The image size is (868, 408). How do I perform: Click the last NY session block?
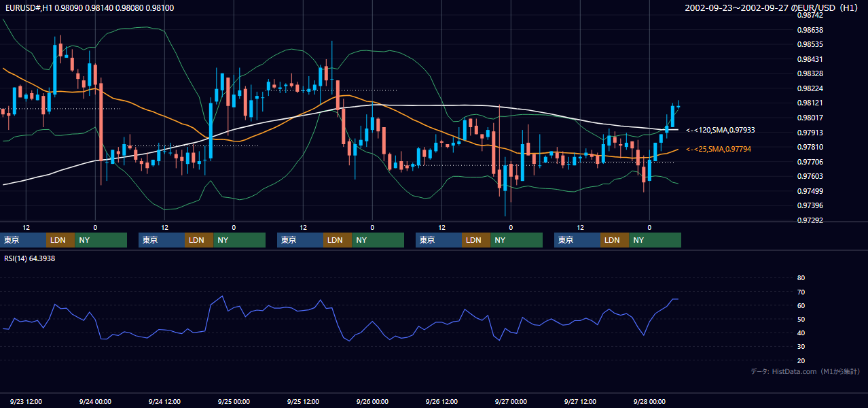click(x=655, y=240)
